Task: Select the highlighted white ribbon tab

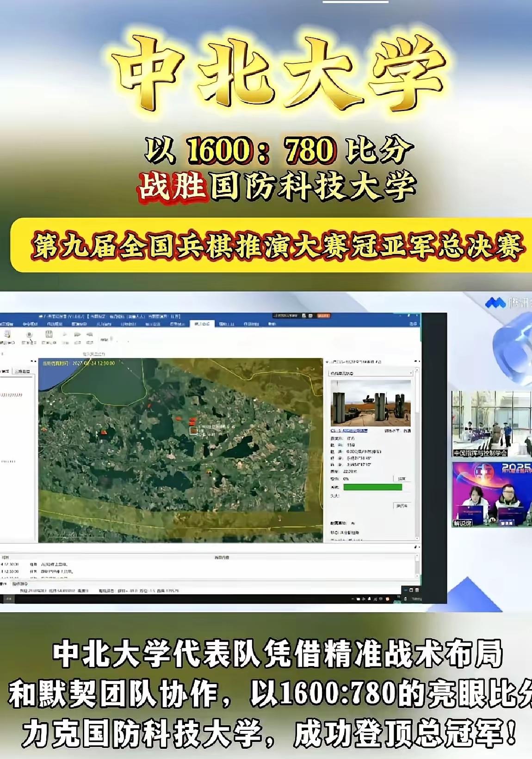Action: point(202,324)
